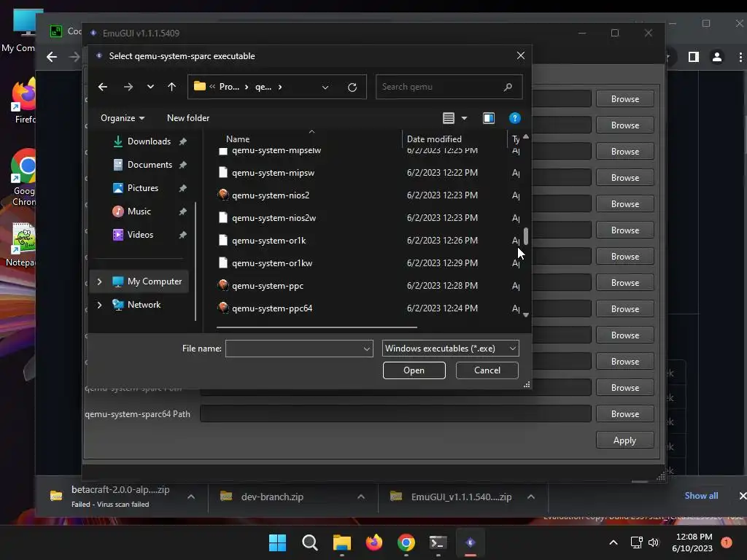Select the qemu-system-ppc64 file
Viewport: 747px width, 560px height.
tap(272, 308)
